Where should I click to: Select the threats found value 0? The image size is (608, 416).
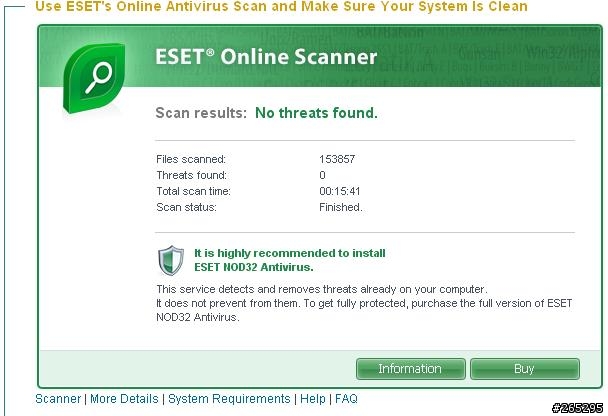click(x=322, y=175)
